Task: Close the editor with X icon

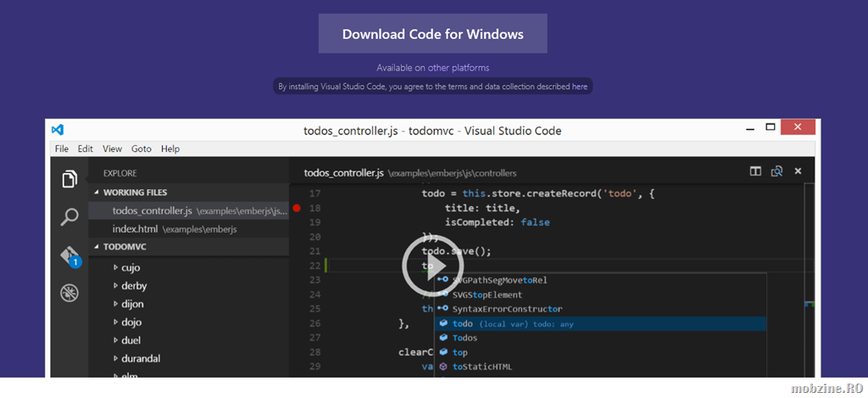Action: (x=798, y=171)
